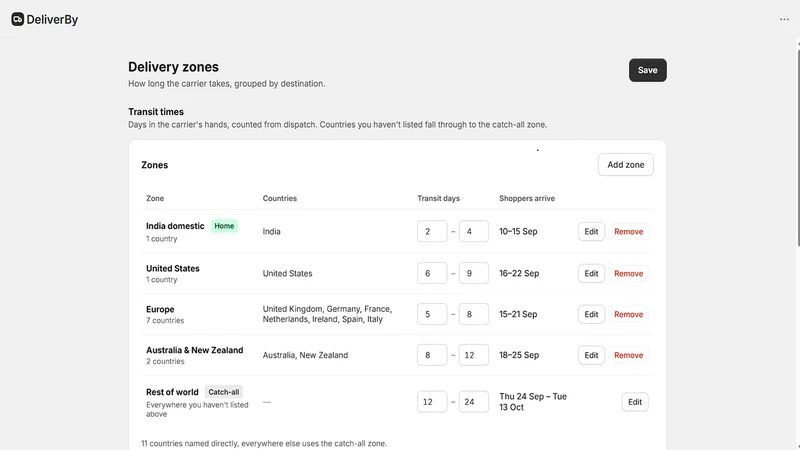This screenshot has height=450, width=800.
Task: Click the 15–21 Sep arrival date
Action: coord(518,314)
